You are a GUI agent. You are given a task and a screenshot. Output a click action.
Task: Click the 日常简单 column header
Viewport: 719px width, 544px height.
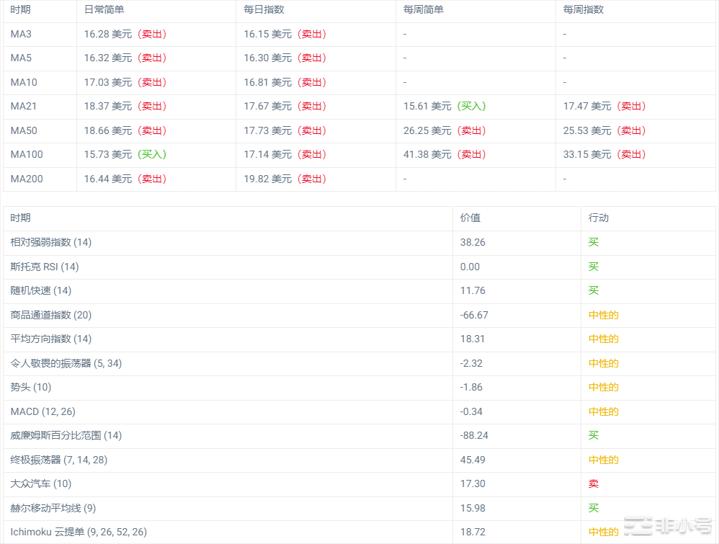pos(104,9)
